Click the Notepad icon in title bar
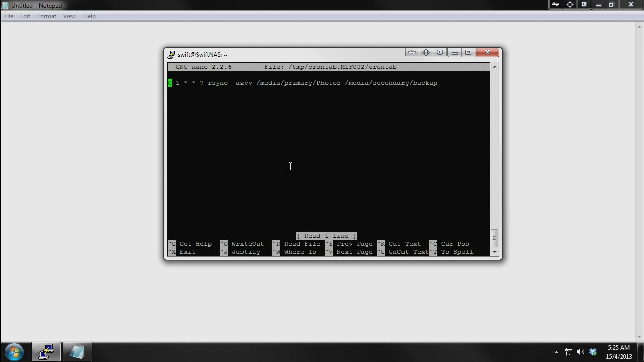The width and height of the screenshot is (644, 362). click(x=5, y=5)
